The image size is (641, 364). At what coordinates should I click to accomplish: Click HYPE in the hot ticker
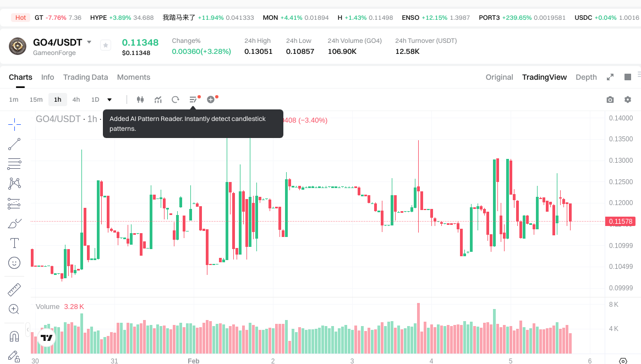tap(98, 18)
